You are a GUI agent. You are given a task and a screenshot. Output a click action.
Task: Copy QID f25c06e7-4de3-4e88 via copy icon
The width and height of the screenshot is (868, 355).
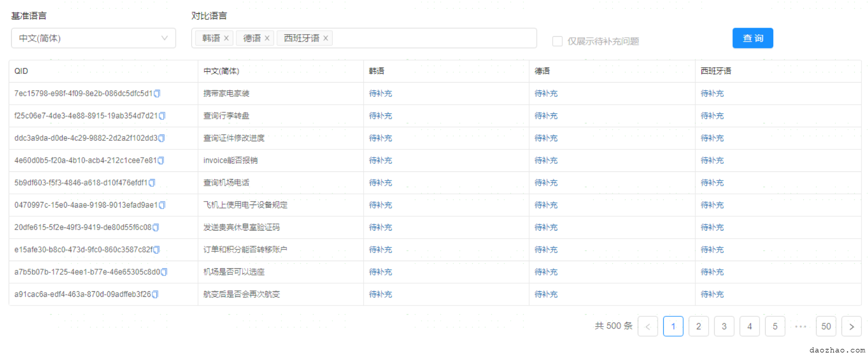pos(162,116)
